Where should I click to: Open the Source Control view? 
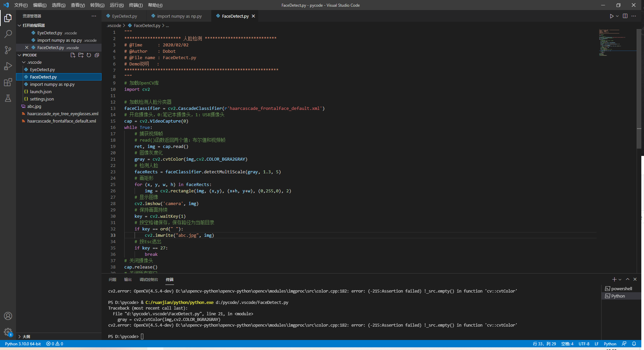pyautogui.click(x=8, y=50)
